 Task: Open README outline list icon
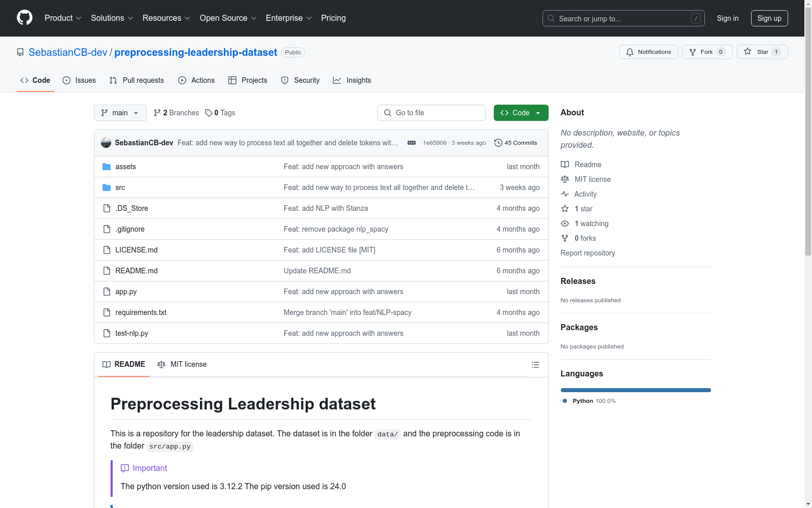coord(535,365)
